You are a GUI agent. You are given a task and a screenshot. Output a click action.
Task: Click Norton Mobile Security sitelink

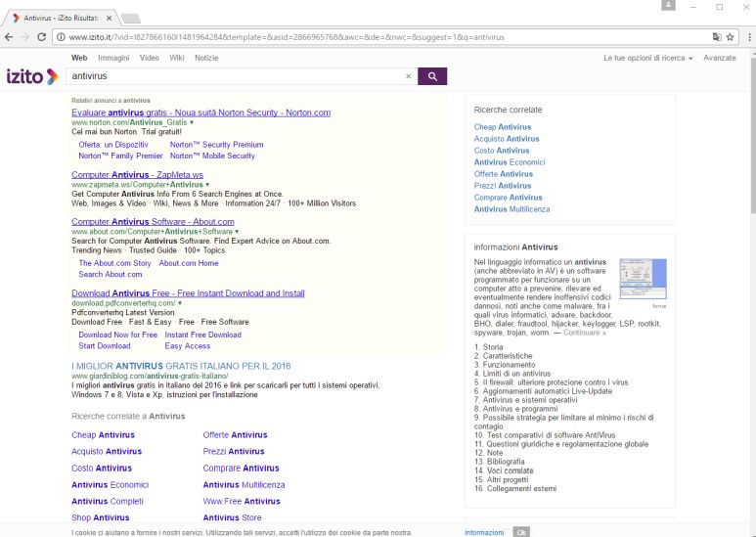[212, 156]
